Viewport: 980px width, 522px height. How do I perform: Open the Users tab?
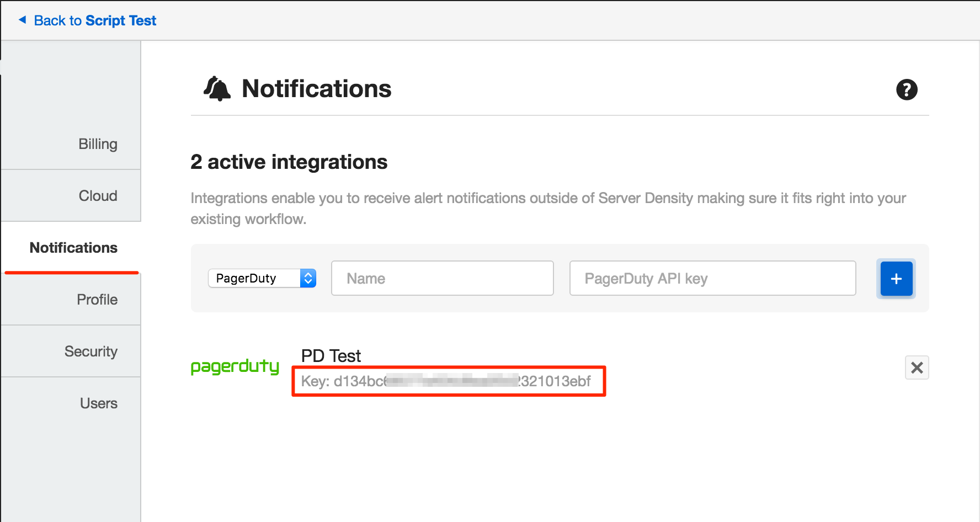click(x=98, y=403)
